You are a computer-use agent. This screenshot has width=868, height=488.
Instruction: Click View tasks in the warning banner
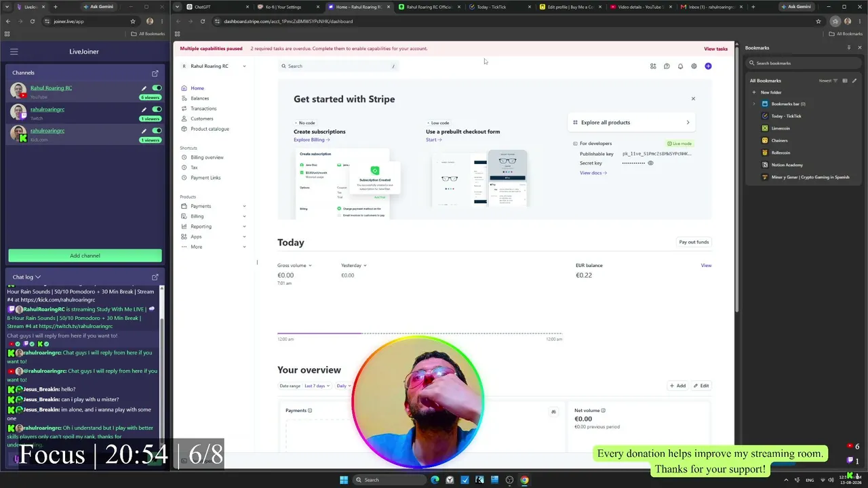pos(715,49)
